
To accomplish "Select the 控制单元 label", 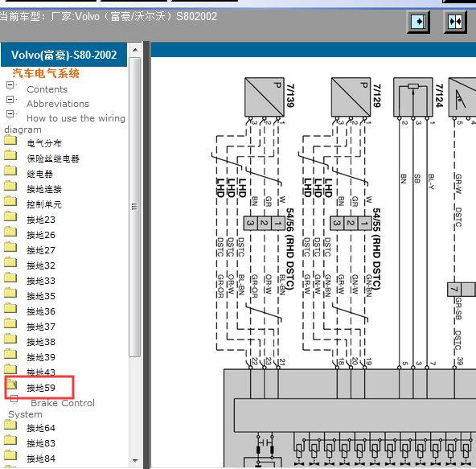I will point(44,204).
